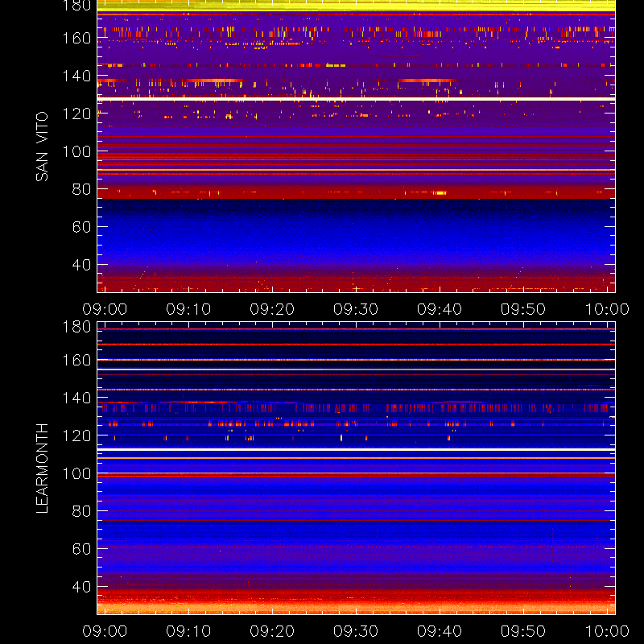The height and width of the screenshot is (644, 644).
Task: Click 10:00 time label under Learmonth plot
Action: pyautogui.click(x=607, y=631)
